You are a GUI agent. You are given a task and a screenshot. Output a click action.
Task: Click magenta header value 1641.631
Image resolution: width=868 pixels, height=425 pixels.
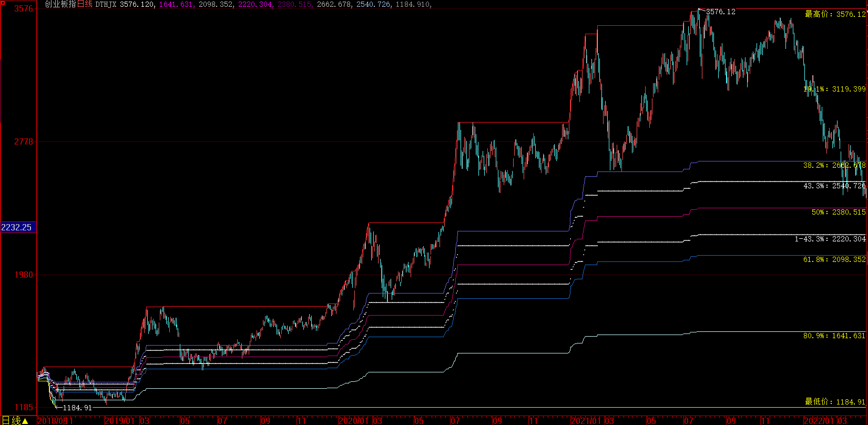tap(176, 4)
